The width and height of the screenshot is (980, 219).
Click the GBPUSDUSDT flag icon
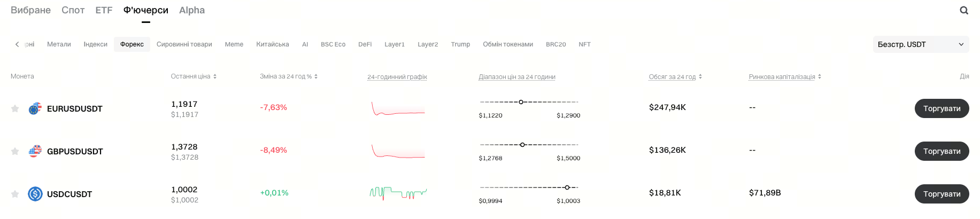pyautogui.click(x=35, y=151)
